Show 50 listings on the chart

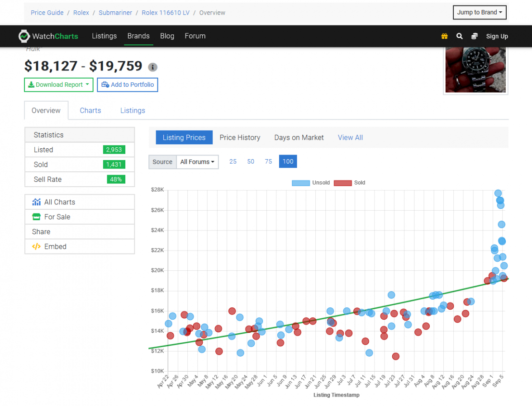pos(251,162)
